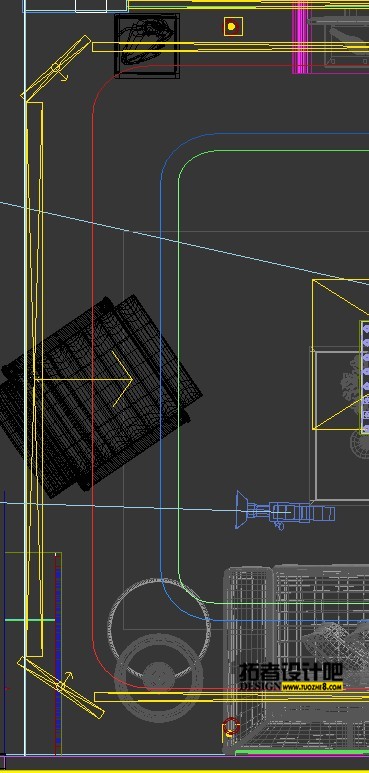Image resolution: width=369 pixels, height=773 pixels.
Task: Click the small red circle near sofa
Action: (231, 726)
